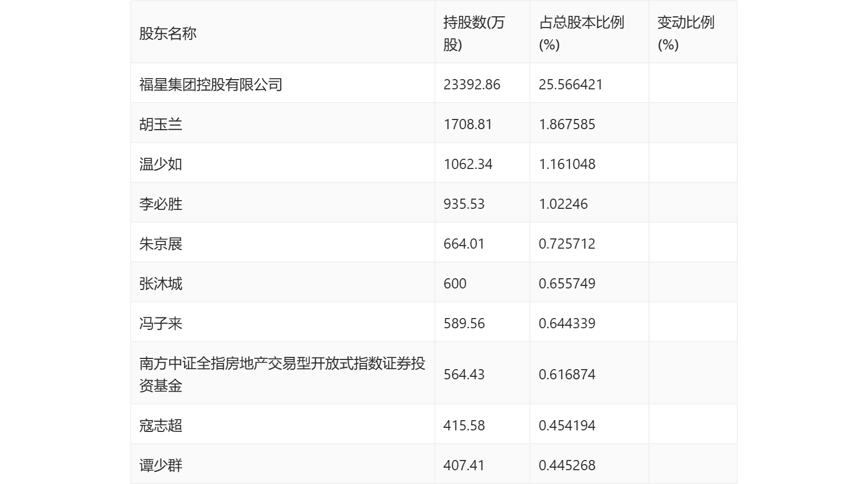Select the percentage 25.566421
The height and width of the screenshot is (484, 868).
[571, 85]
